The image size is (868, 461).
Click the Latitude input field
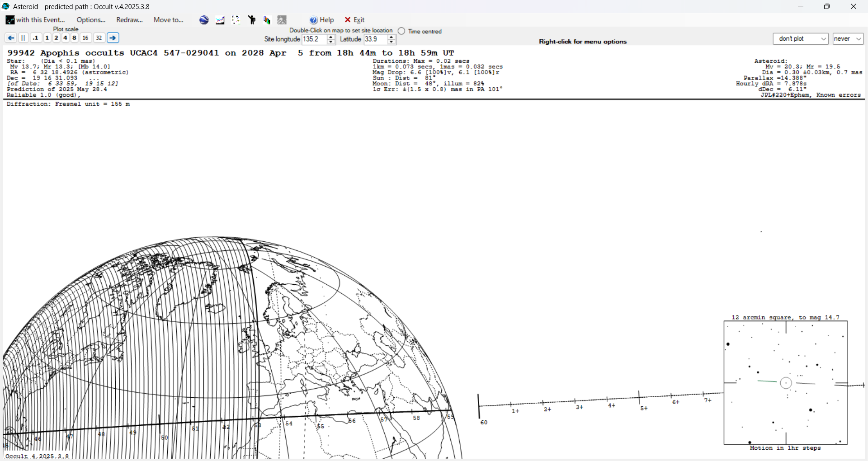pos(376,39)
